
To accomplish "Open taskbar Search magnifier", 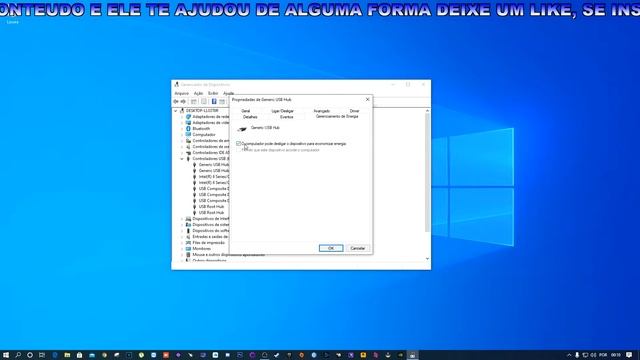I will (18, 355).
